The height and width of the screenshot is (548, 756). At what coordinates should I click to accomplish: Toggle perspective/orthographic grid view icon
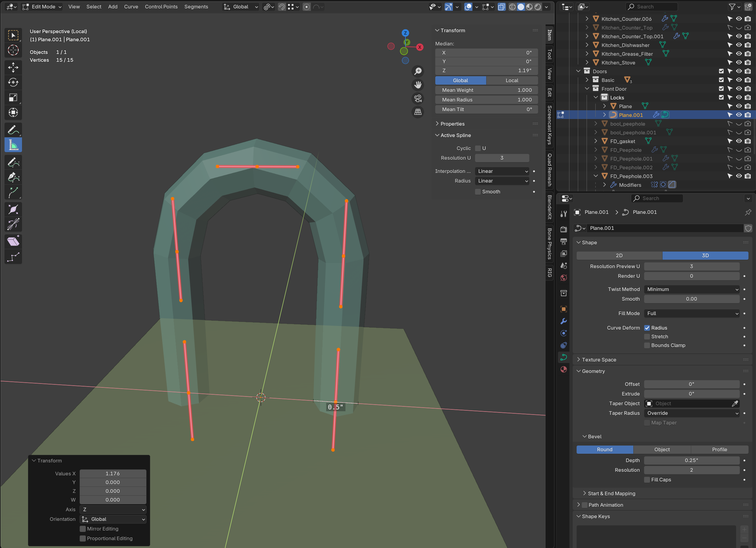418,112
